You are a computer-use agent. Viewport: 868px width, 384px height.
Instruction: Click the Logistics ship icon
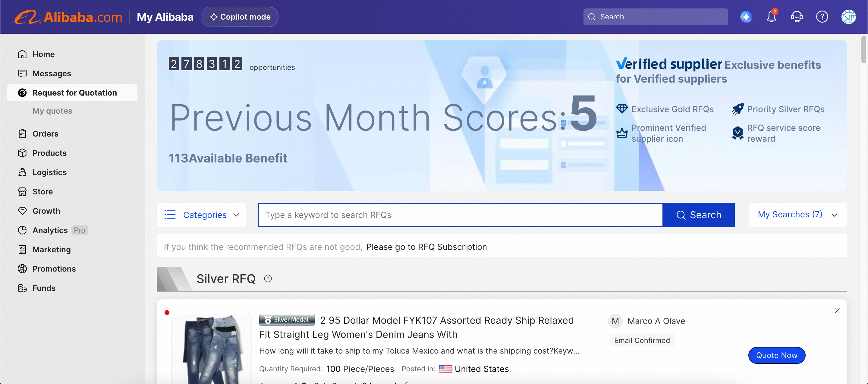point(22,172)
